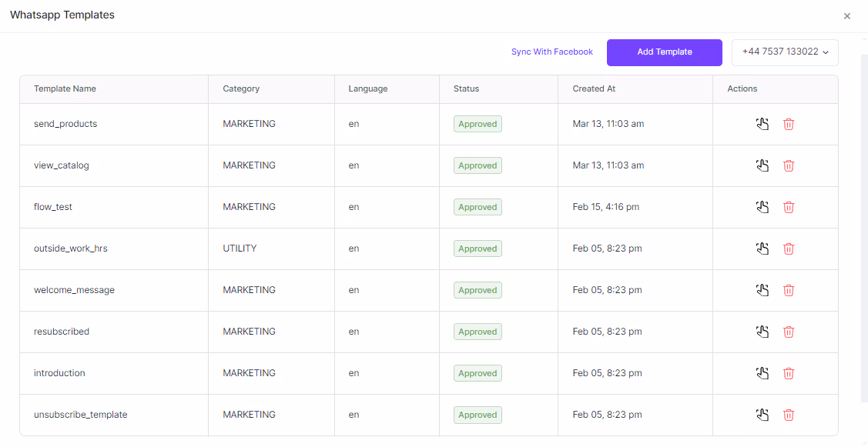Click the vertical scrollbar of the dialog
Viewport: 868px width, 447px height.
pos(864,228)
